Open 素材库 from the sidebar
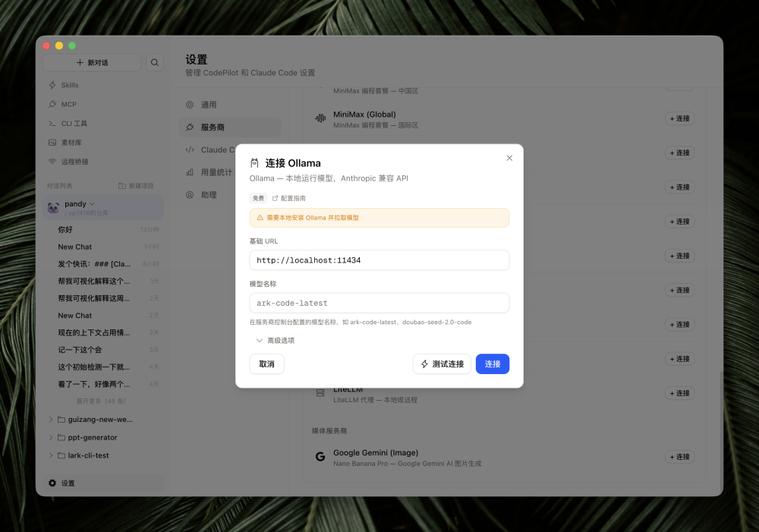 click(x=52, y=142)
